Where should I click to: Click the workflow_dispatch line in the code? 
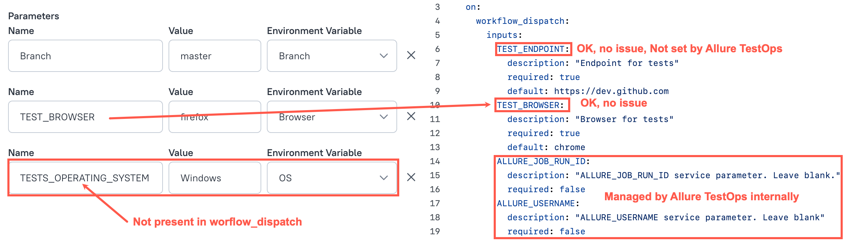pyautogui.click(x=522, y=21)
